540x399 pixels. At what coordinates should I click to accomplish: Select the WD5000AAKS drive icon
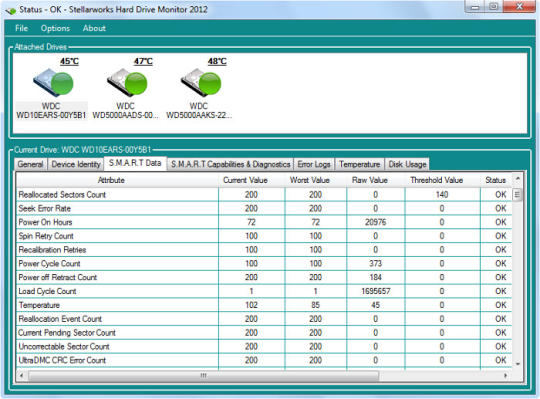[201, 84]
